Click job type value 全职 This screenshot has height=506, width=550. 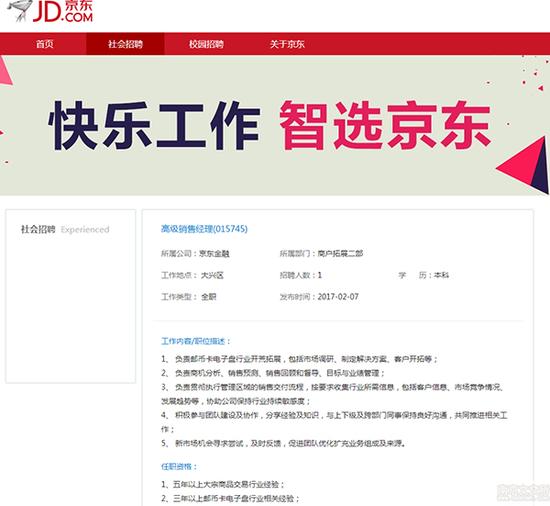208,297
